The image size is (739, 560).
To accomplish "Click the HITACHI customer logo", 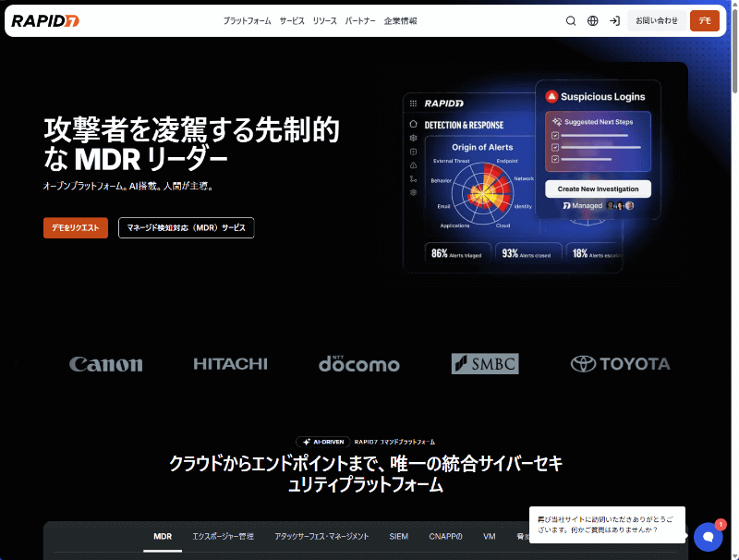I will 230,364.
